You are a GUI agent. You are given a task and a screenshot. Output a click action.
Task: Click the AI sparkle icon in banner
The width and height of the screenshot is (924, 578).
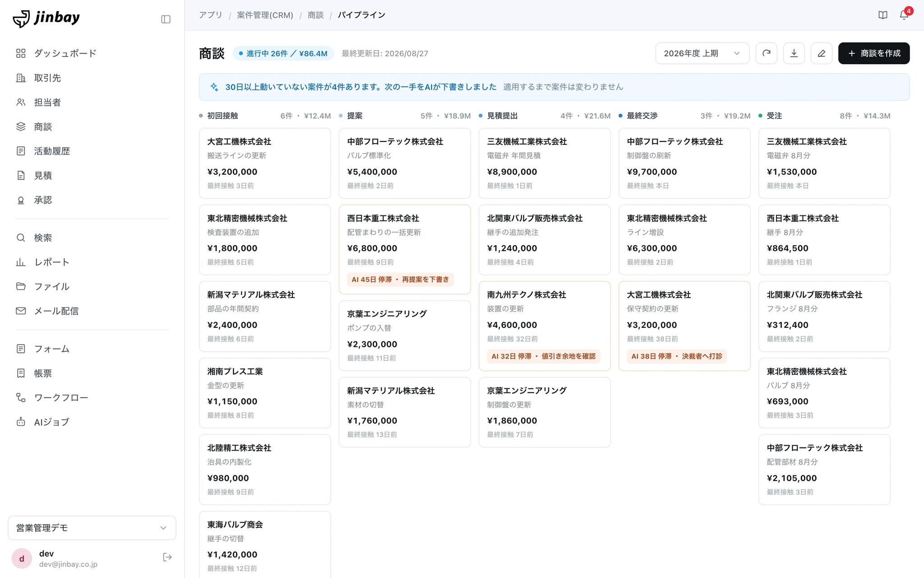[x=214, y=87]
